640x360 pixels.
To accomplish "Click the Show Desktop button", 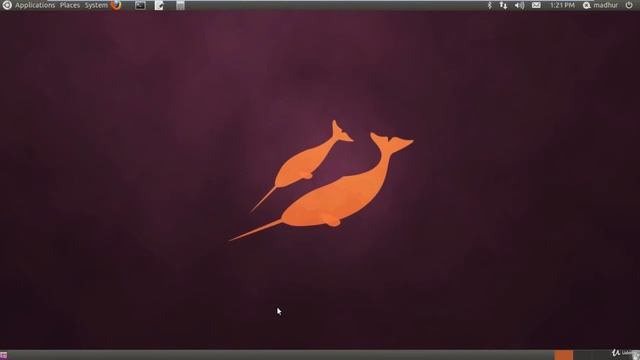I will click(x=3, y=356).
